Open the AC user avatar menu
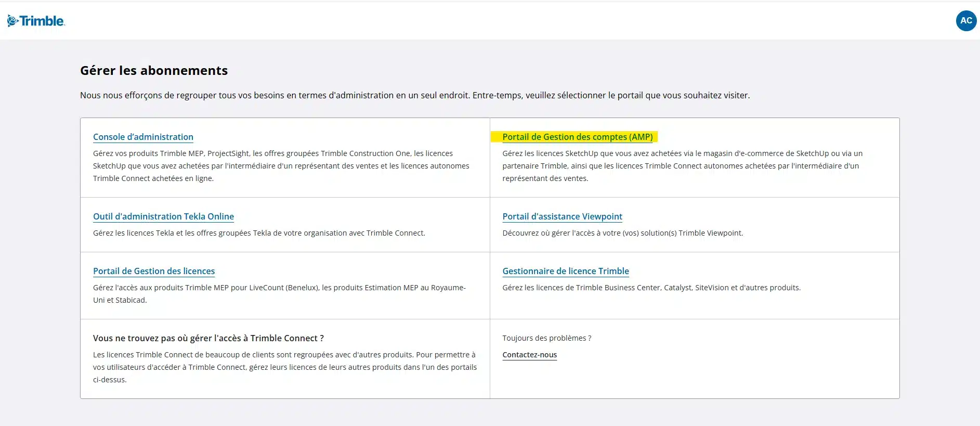 966,21
